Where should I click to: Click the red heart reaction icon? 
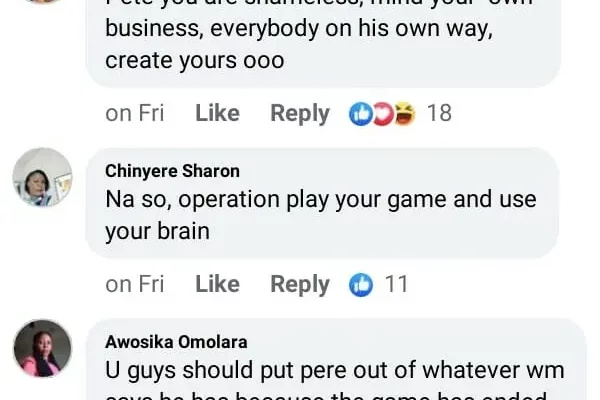point(382,114)
